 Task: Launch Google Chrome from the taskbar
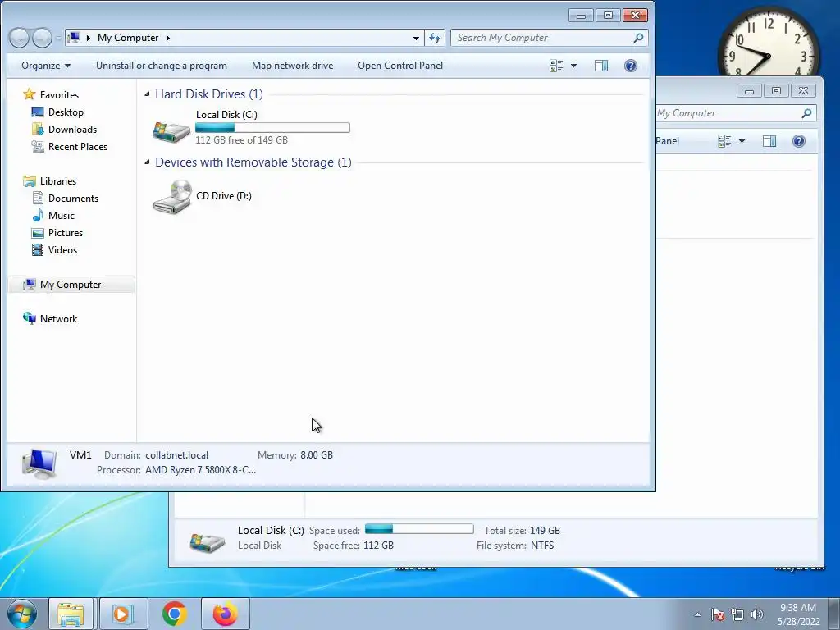[x=175, y=614]
